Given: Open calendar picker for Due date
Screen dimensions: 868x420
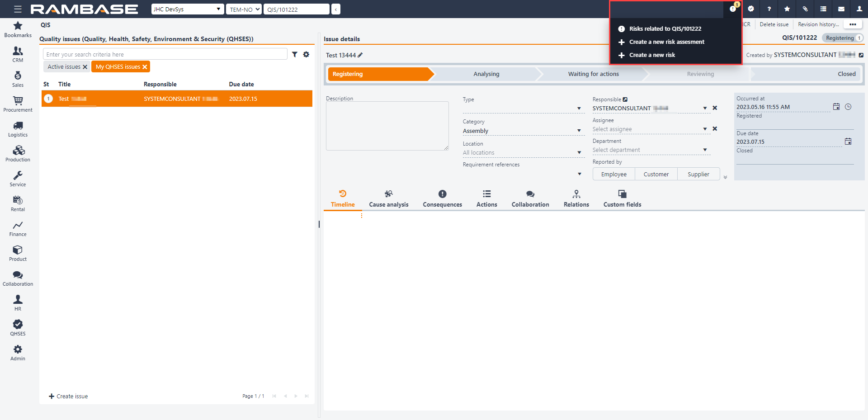Looking at the screenshot, I should pyautogui.click(x=848, y=142).
